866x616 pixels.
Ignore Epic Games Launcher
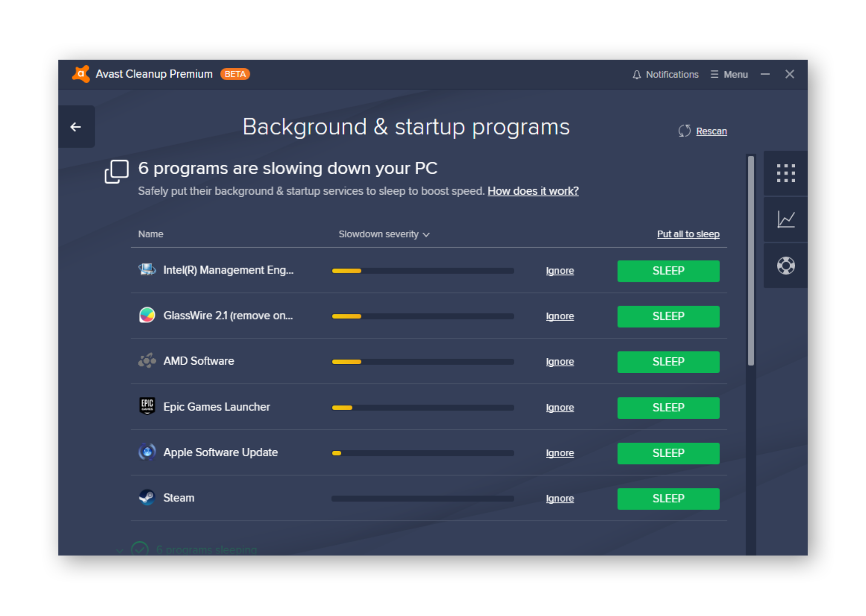560,408
